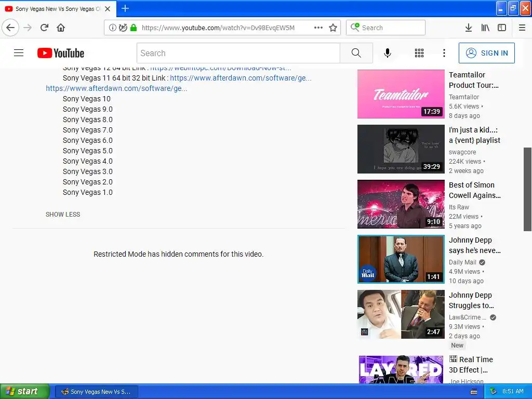Select the text Sony Vegas 10
The width and height of the screenshot is (532, 399).
[x=87, y=99]
